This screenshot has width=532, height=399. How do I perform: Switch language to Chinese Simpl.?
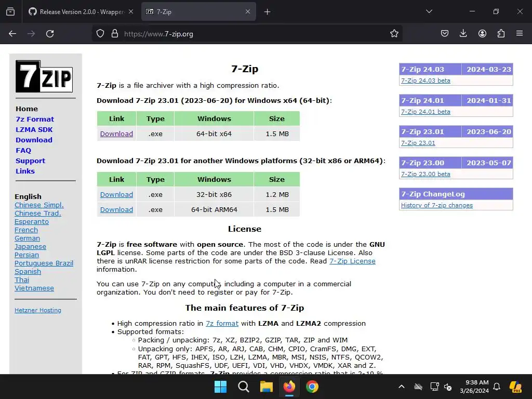(39, 205)
